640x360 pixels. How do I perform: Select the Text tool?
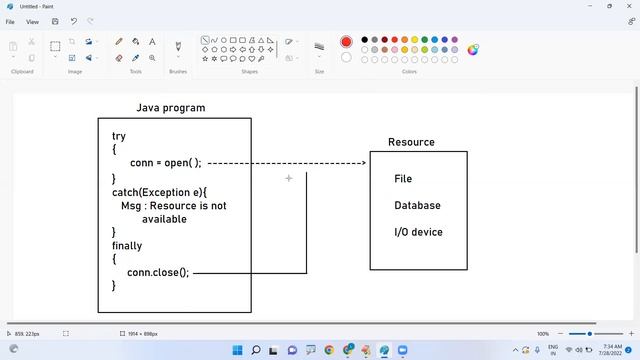pyautogui.click(x=152, y=42)
